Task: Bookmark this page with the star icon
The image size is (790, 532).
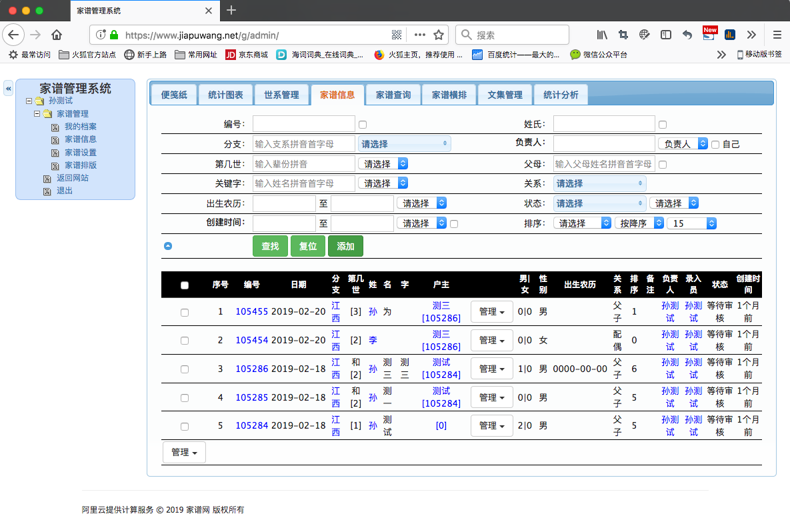Action: coord(439,35)
